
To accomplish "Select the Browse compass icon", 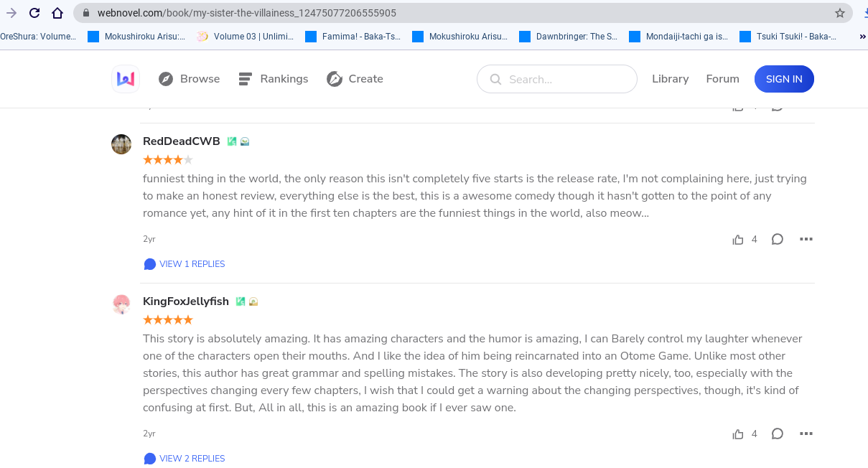I will point(165,79).
